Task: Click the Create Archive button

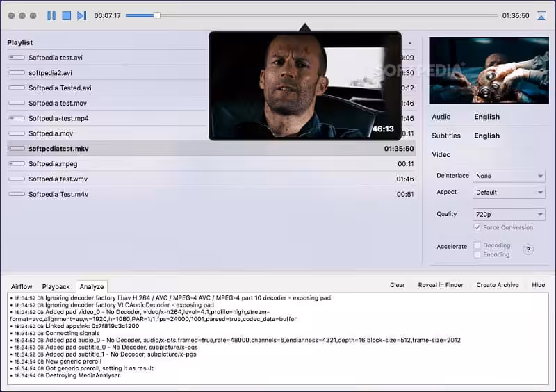Action: point(497,285)
